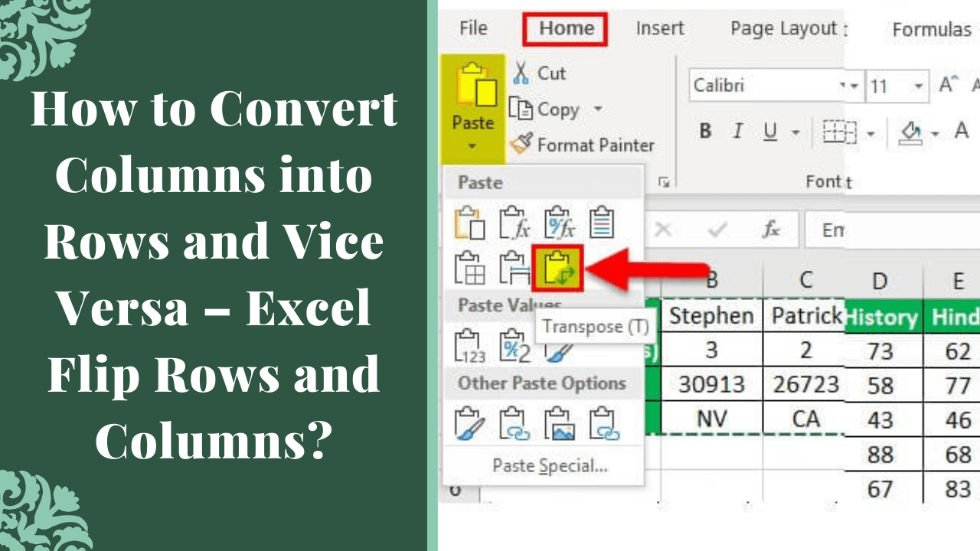980x551 pixels.
Task: Expand the Underline style arrow
Action: point(797,134)
